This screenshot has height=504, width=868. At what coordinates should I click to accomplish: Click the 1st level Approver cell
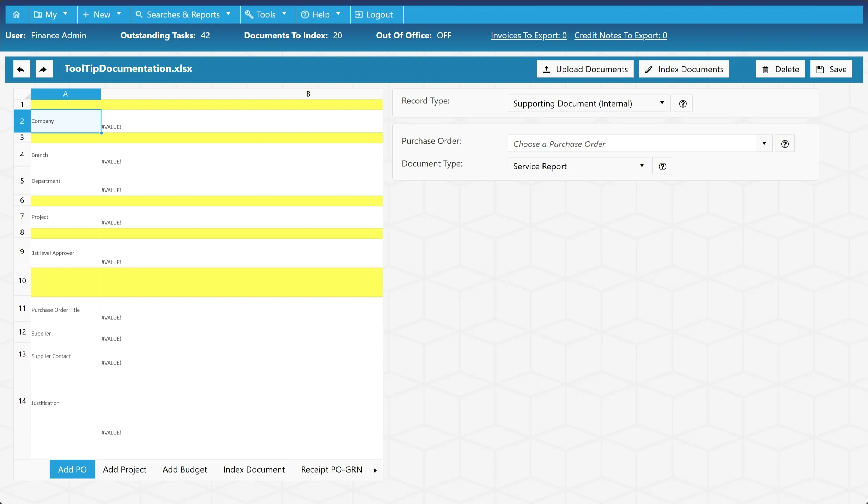(x=66, y=253)
